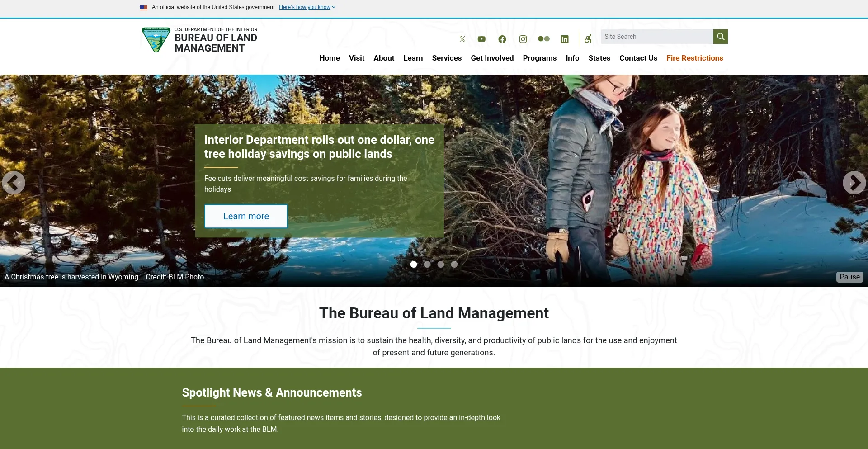
Task: Expand "Here's how you know" banner
Action: [307, 7]
